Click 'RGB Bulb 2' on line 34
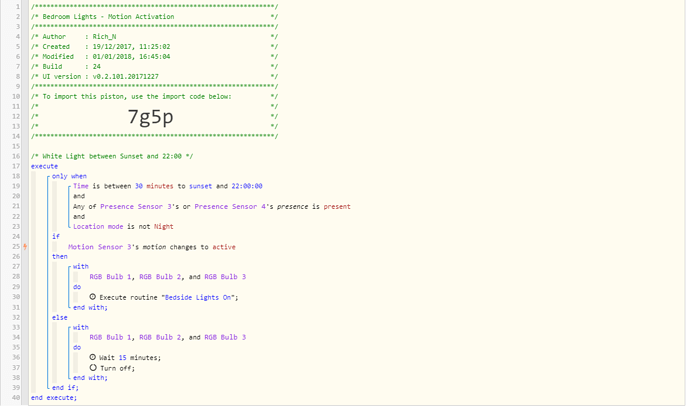This screenshot has height=411, width=690. click(160, 338)
